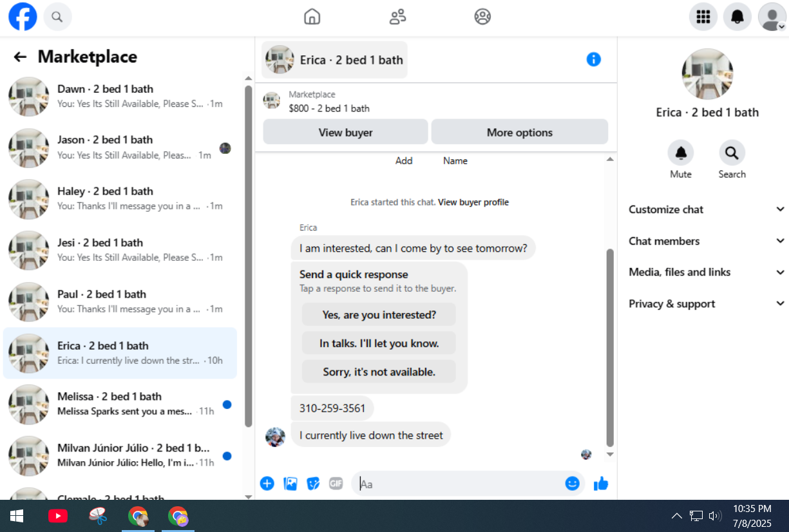Expand Media, files and links section
This screenshot has width=789, height=532.
[707, 272]
